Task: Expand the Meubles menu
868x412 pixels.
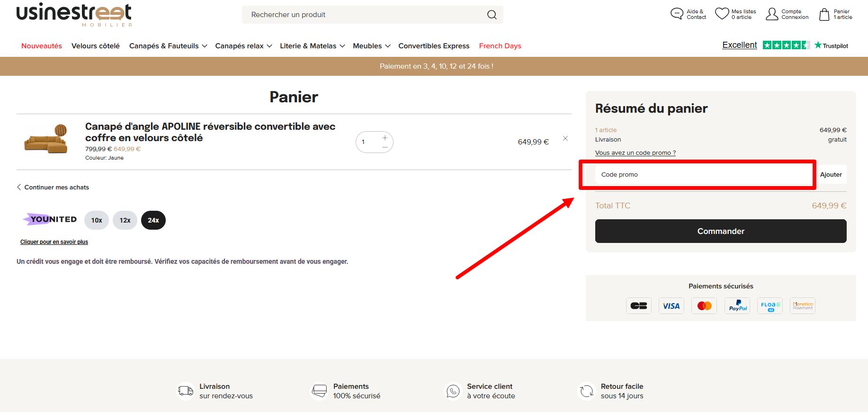Action: tap(372, 46)
